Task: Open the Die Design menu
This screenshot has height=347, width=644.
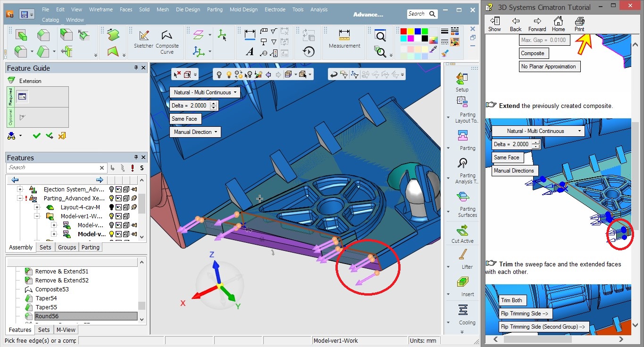Action: coord(188,9)
